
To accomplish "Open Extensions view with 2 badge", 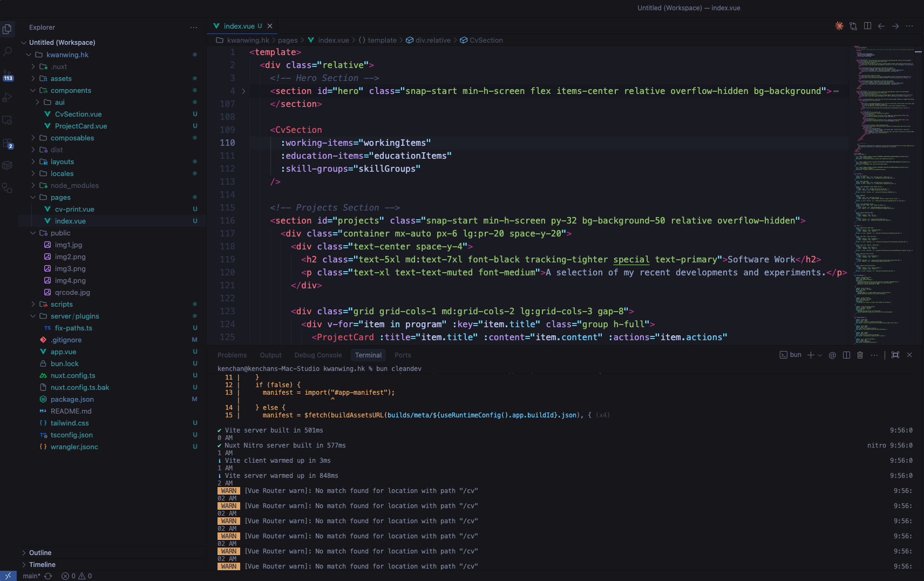I will [x=8, y=143].
